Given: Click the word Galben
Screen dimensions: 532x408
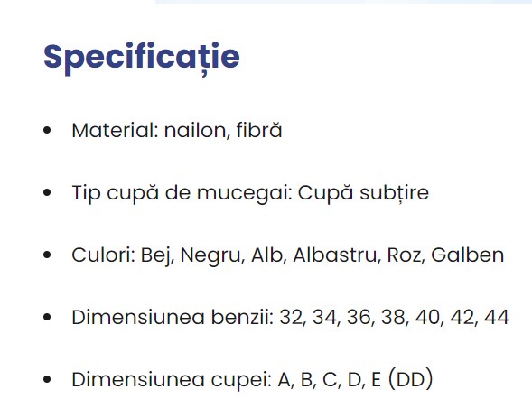Looking at the screenshot, I should click(x=468, y=255).
